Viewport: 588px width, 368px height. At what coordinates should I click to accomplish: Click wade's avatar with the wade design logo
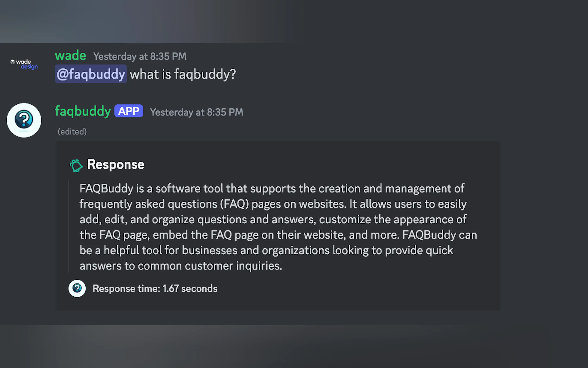pos(24,64)
